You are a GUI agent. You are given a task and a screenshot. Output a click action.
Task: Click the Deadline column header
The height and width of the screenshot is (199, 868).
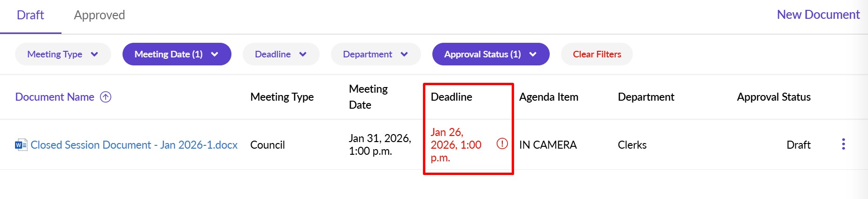click(x=452, y=97)
